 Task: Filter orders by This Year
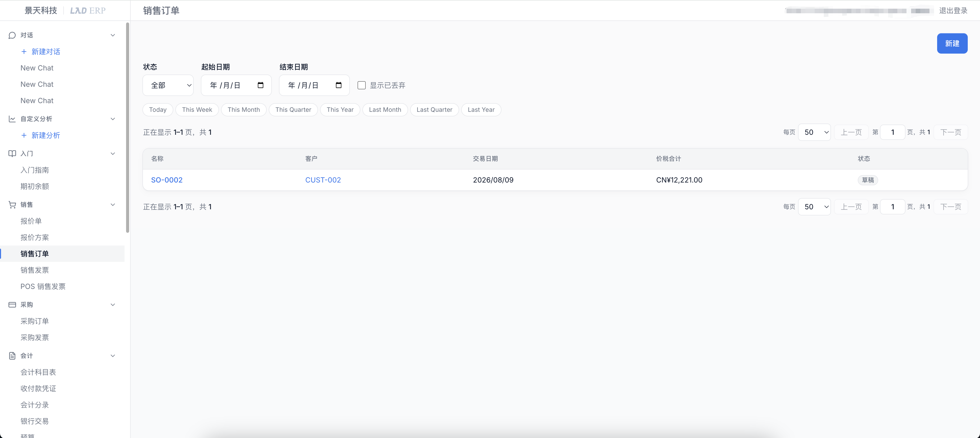coord(340,110)
